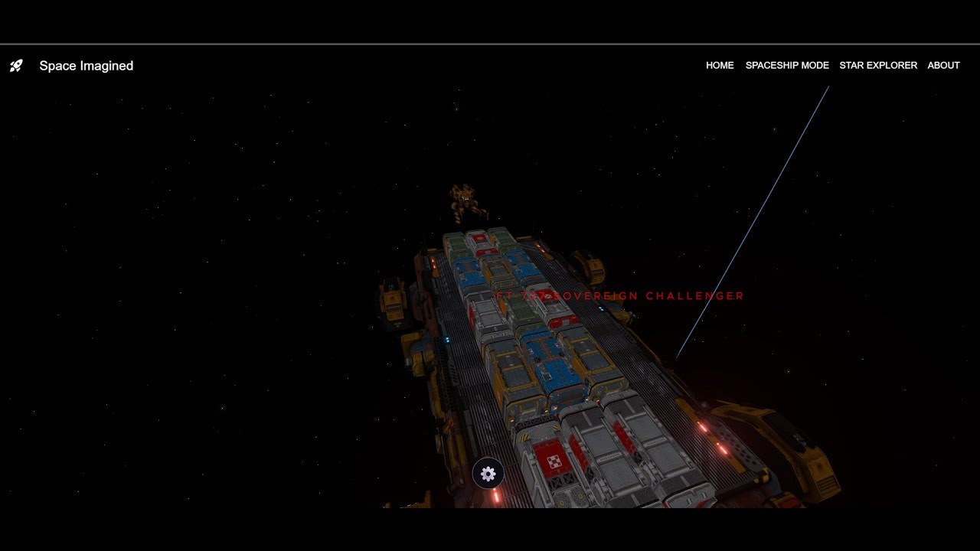Select the red SOVEREIGN CHALLENGER ship label
Viewport: 980px width, 551px height.
pos(620,296)
